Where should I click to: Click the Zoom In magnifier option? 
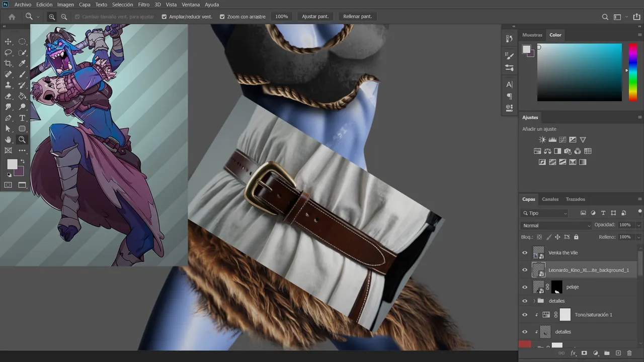52,17
